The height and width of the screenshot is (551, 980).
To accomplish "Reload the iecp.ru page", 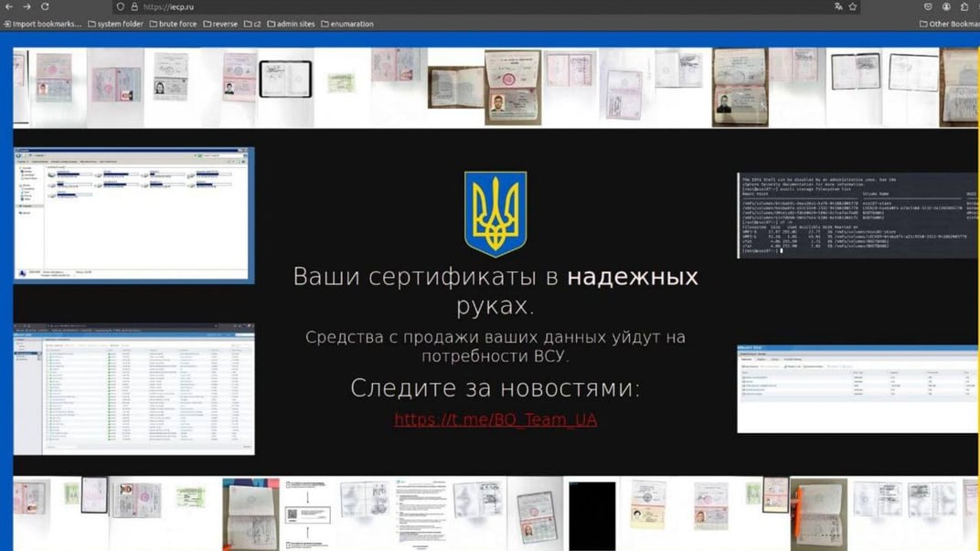I will (47, 6).
